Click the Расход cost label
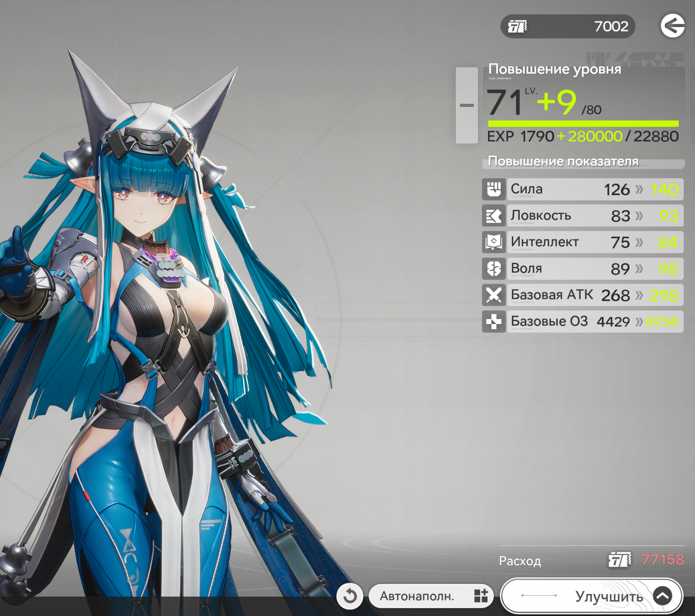695x616 pixels. point(520,561)
